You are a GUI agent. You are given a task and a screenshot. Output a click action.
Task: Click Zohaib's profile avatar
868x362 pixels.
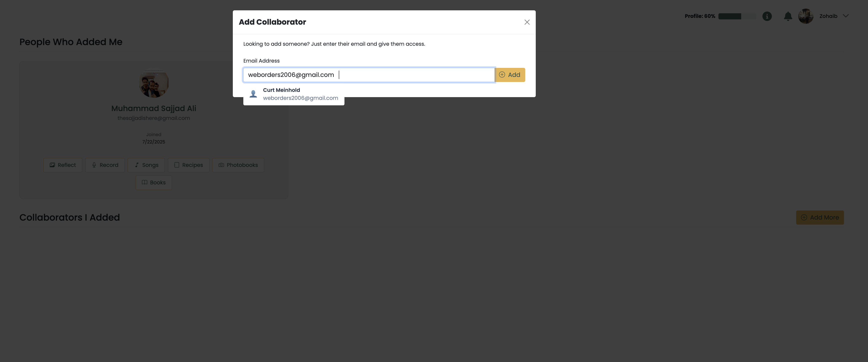806,16
